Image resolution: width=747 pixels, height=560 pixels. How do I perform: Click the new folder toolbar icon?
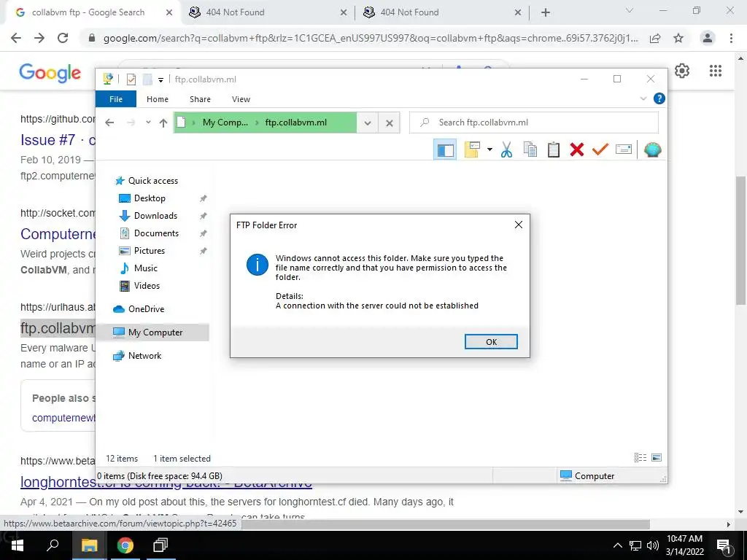pos(472,150)
